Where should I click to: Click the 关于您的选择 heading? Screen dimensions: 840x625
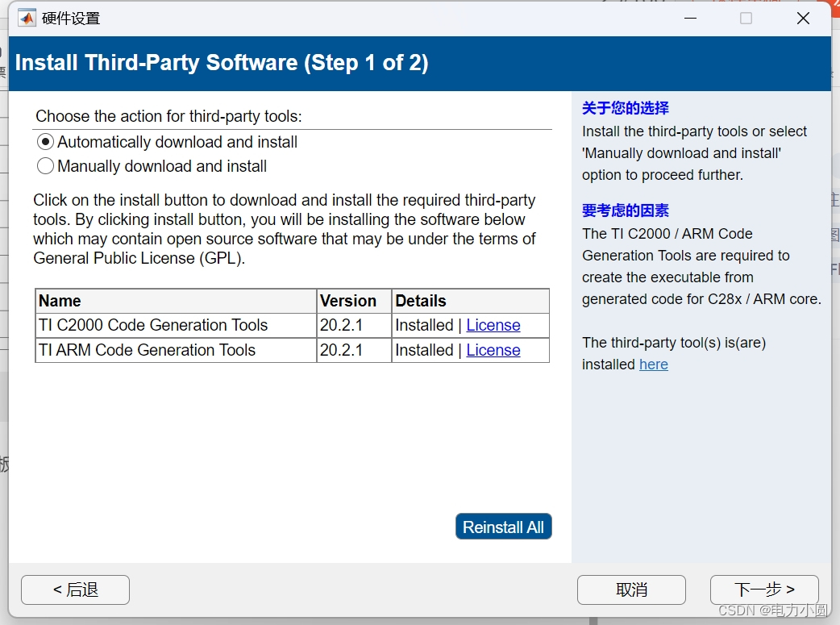tap(626, 108)
